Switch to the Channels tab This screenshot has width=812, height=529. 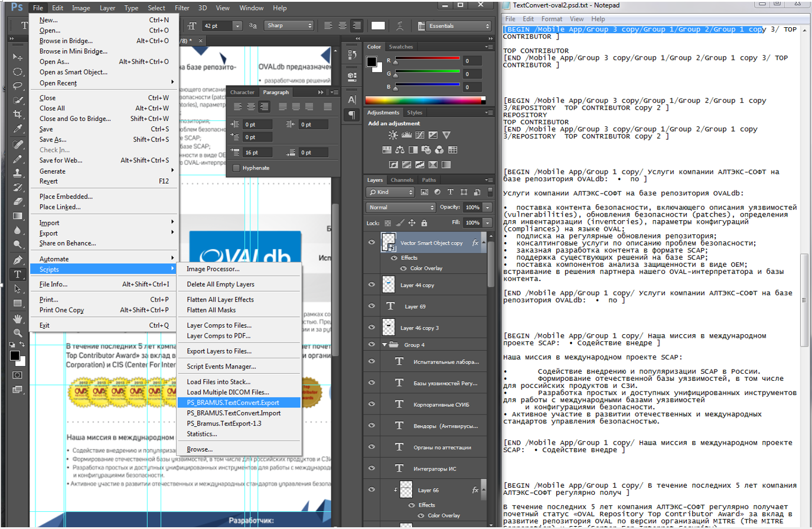coord(402,180)
